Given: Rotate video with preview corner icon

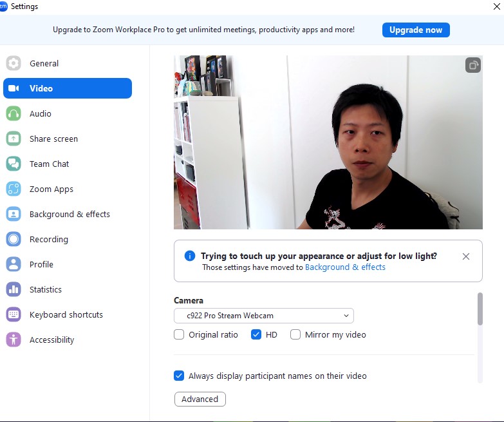Looking at the screenshot, I should point(473,65).
